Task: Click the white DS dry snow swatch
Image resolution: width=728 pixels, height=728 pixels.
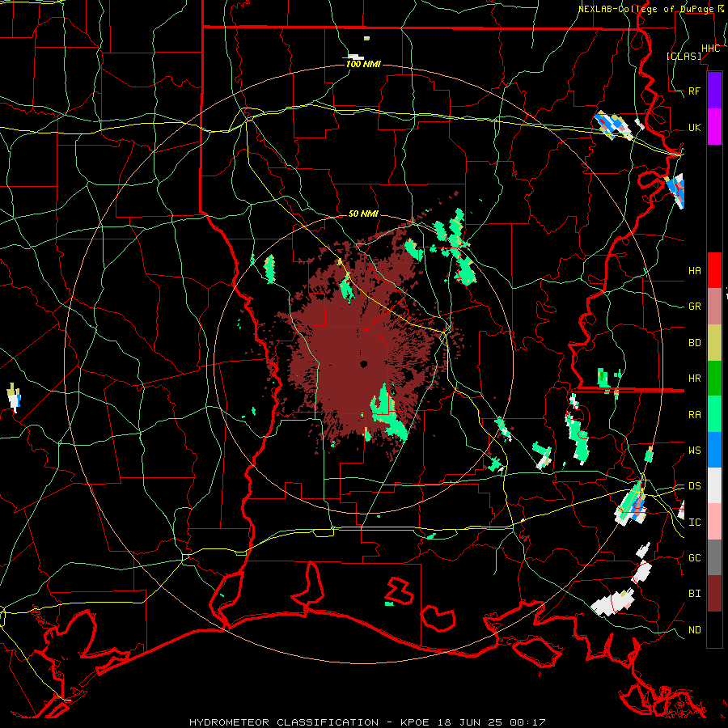Action: coord(714,485)
